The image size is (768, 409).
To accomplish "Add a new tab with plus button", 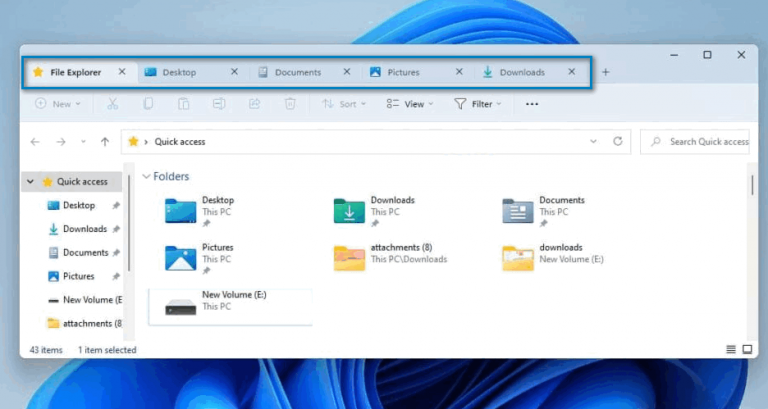I will point(605,72).
